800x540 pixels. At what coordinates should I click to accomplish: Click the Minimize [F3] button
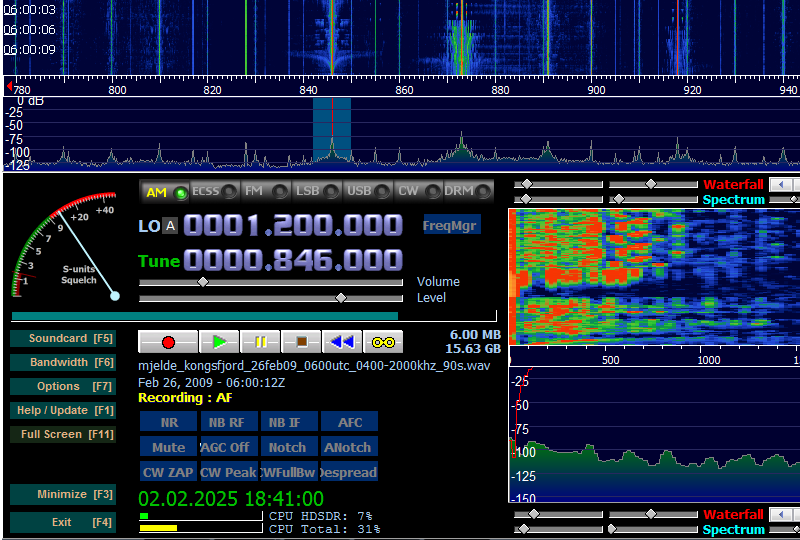pos(63,494)
